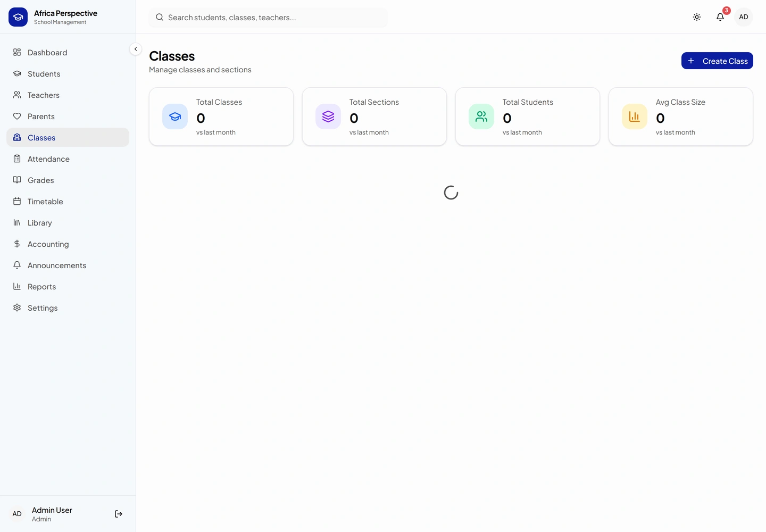The height and width of the screenshot is (532, 766).
Task: Open Attendance in the sidebar
Action: pos(68,159)
